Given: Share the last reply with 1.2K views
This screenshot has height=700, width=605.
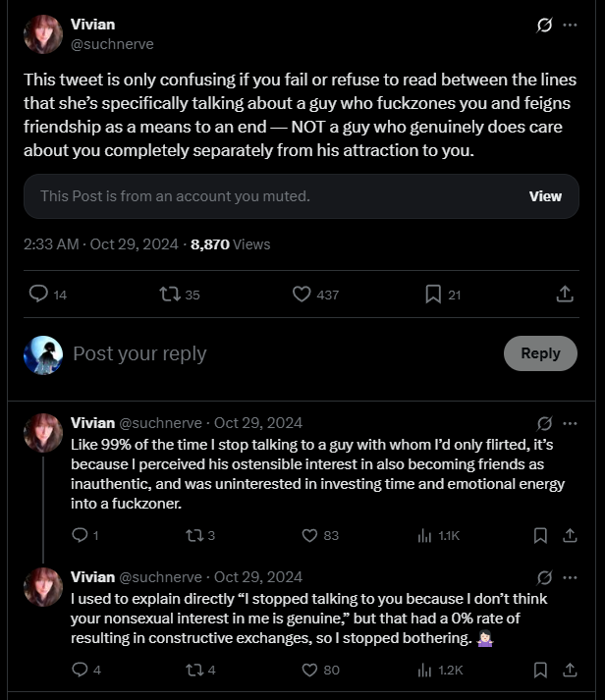Looking at the screenshot, I should [570, 670].
